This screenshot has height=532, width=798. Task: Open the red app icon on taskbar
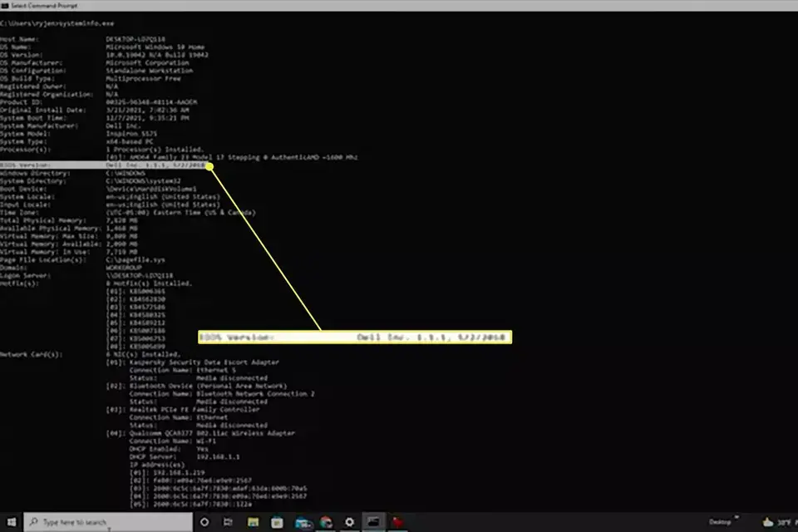(397, 522)
